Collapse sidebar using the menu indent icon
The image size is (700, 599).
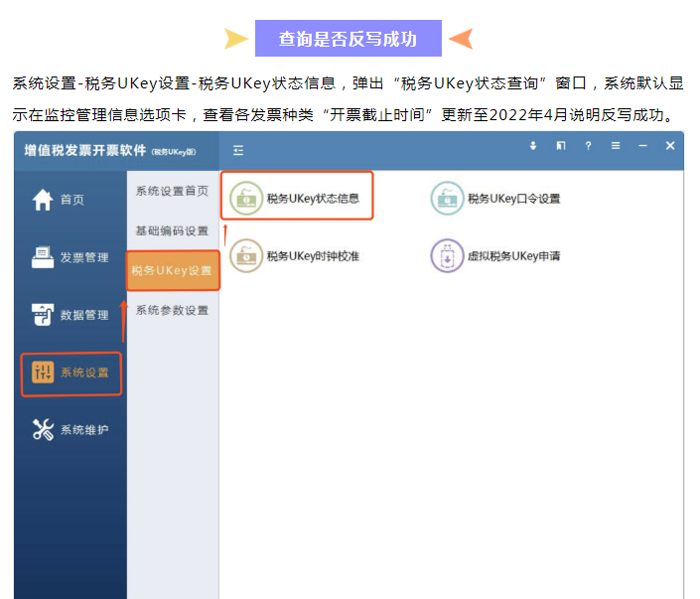(x=238, y=151)
